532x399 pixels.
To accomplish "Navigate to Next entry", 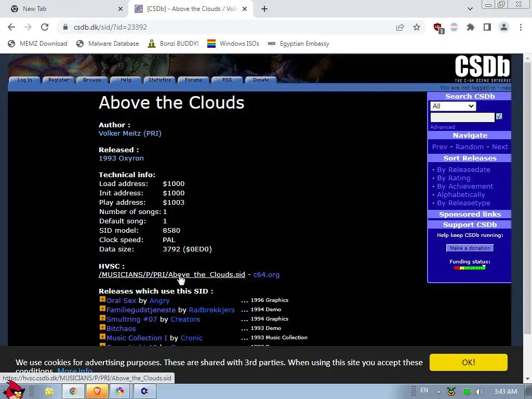I will pyautogui.click(x=500, y=147).
